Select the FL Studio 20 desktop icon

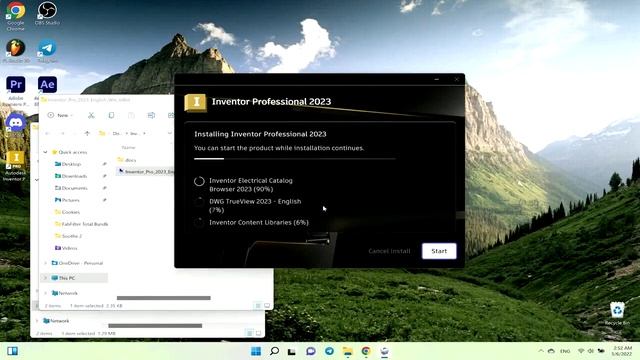pyautogui.click(x=16, y=51)
